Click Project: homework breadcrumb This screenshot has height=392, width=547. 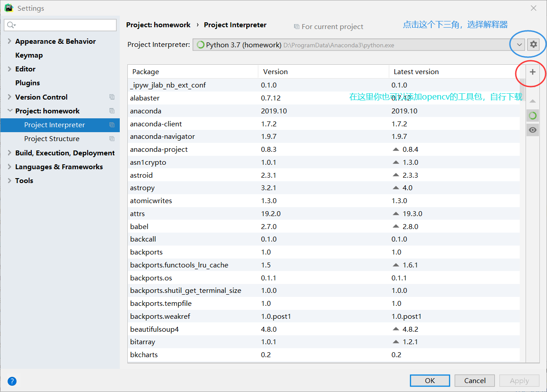(158, 25)
